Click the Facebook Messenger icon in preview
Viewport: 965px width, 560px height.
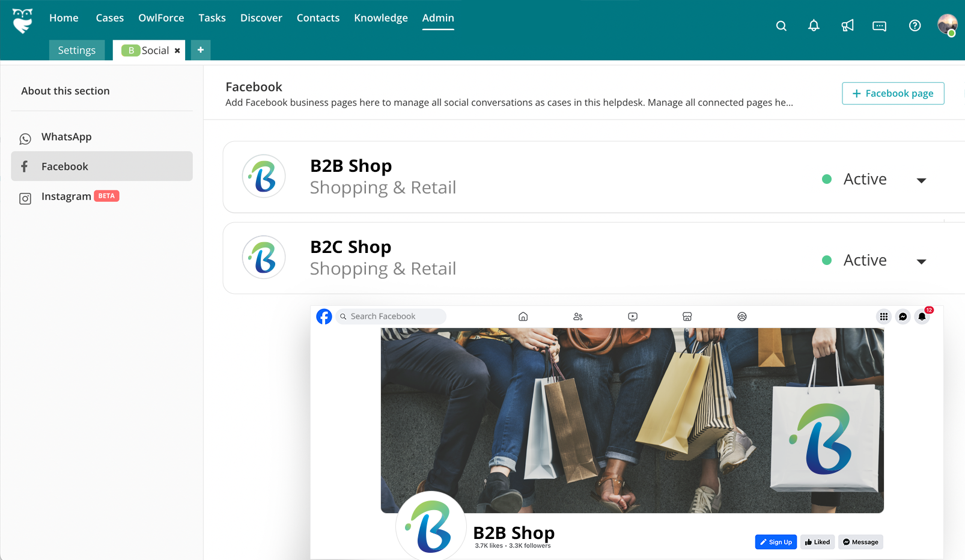pyautogui.click(x=903, y=317)
